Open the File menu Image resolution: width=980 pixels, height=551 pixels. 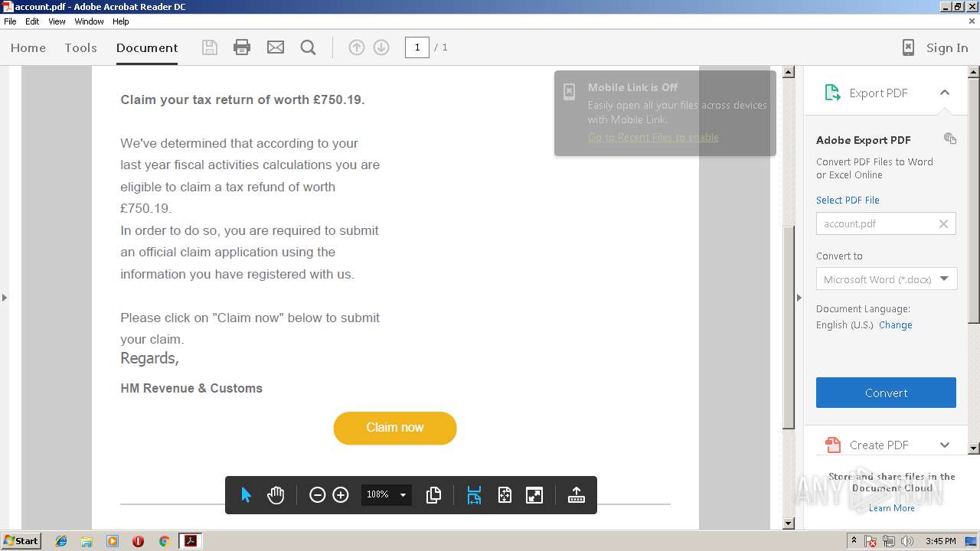point(10,21)
